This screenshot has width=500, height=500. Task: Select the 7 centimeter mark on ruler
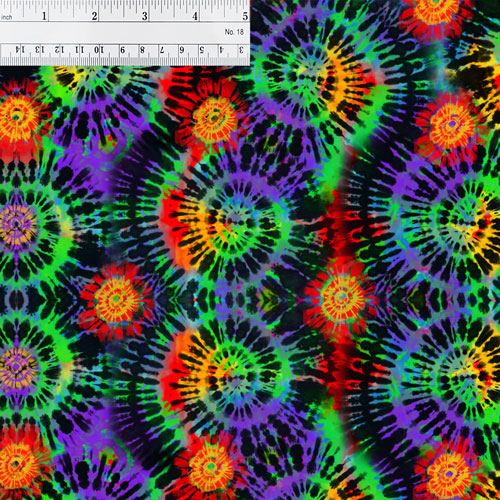[x=162, y=50]
